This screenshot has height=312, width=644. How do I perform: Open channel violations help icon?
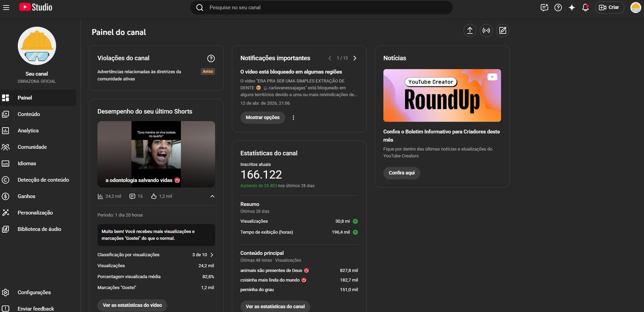[x=211, y=58]
